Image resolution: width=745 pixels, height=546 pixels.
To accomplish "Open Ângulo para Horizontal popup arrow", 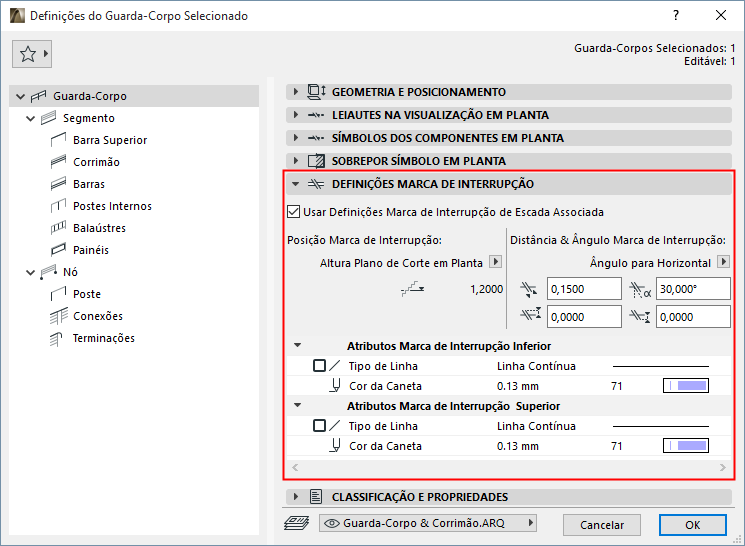I will coord(723,262).
